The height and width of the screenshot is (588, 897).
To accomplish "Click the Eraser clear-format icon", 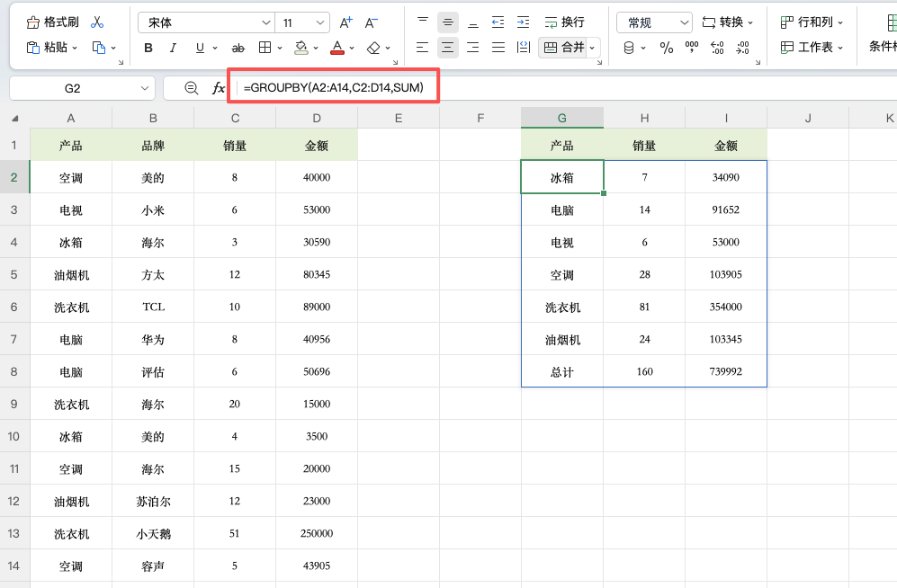I will [373, 48].
